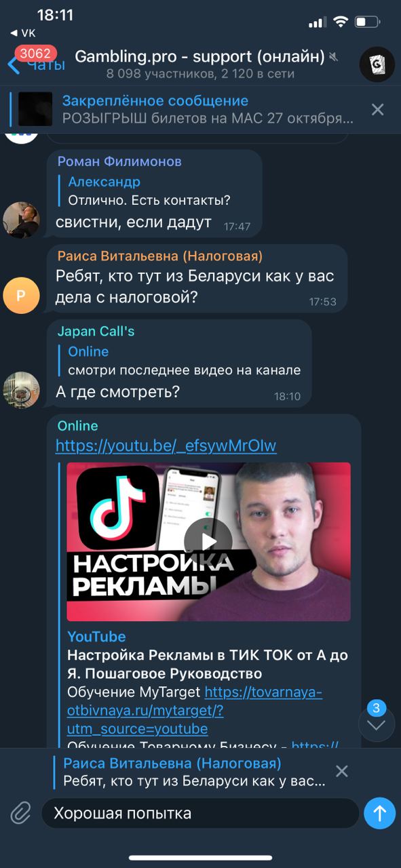The image size is (401, 868).
Task: Return to VK app via status bar
Action: [x=23, y=33]
